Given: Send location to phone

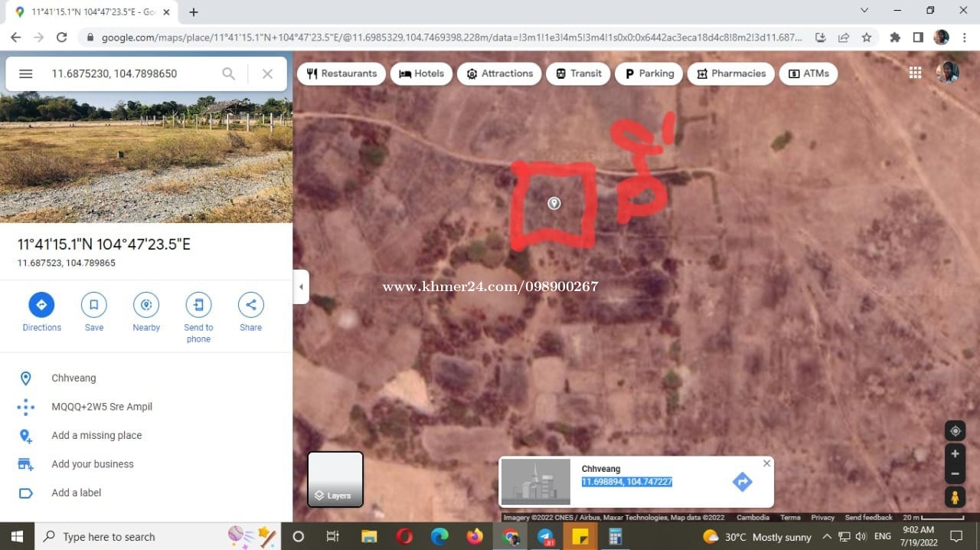Looking at the screenshot, I should pyautogui.click(x=198, y=305).
